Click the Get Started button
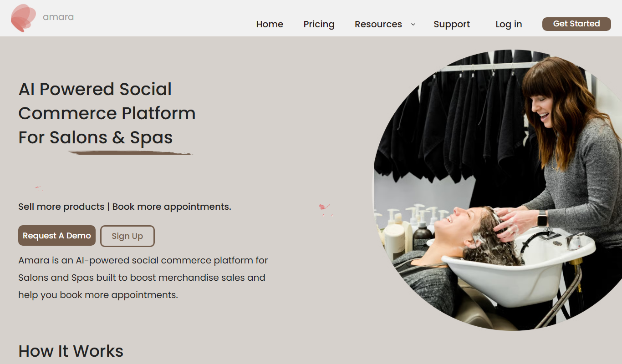 [576, 24]
